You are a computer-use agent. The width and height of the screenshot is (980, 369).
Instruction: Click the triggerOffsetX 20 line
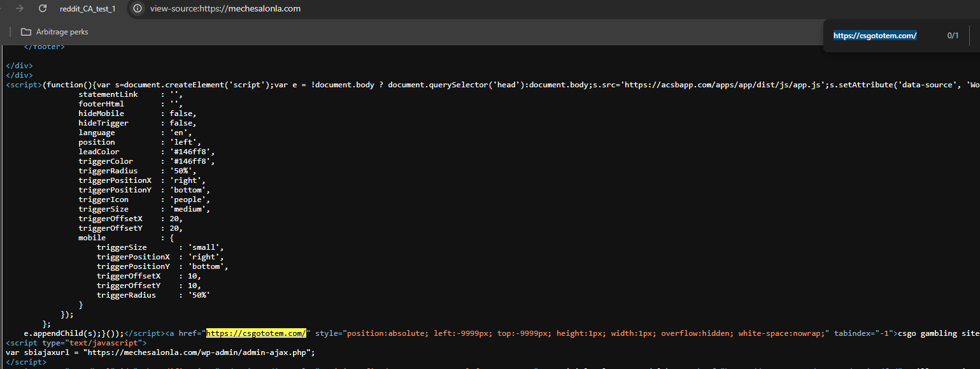click(x=131, y=219)
